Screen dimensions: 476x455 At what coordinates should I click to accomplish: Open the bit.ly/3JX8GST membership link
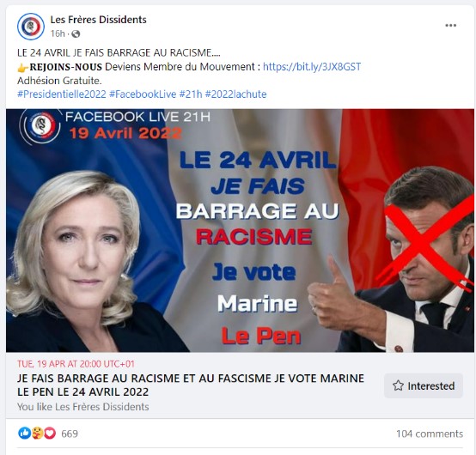tap(312, 67)
